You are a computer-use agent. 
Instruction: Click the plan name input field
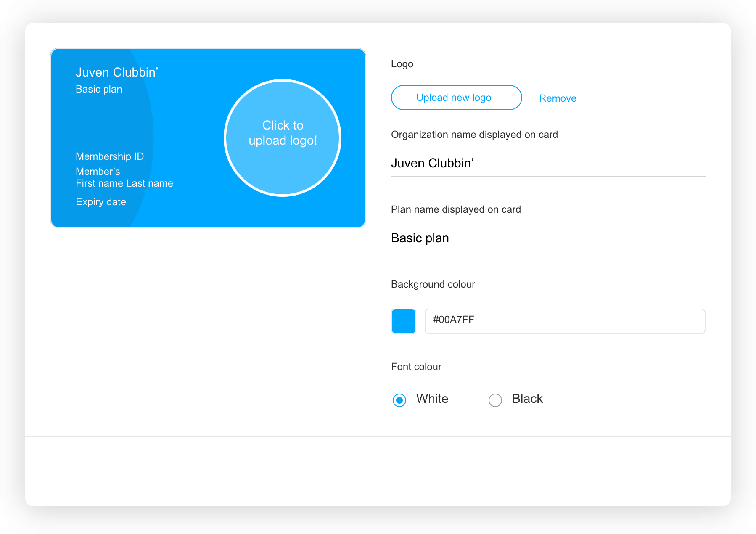point(548,238)
